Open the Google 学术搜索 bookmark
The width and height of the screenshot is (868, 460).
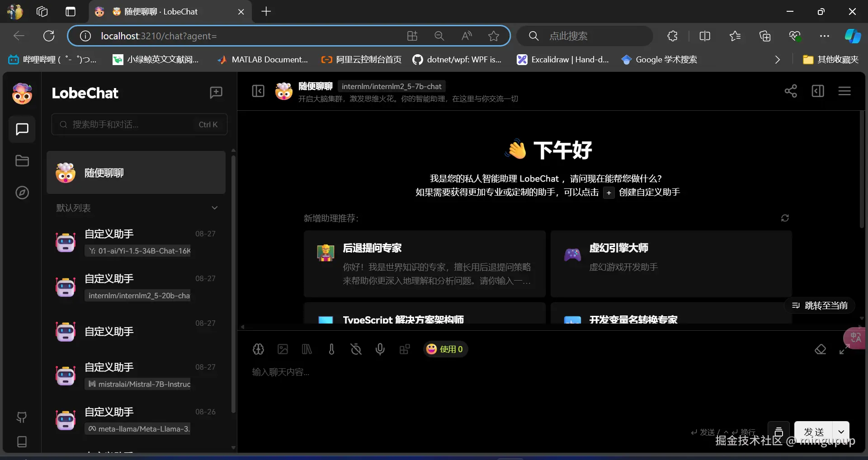(659, 60)
